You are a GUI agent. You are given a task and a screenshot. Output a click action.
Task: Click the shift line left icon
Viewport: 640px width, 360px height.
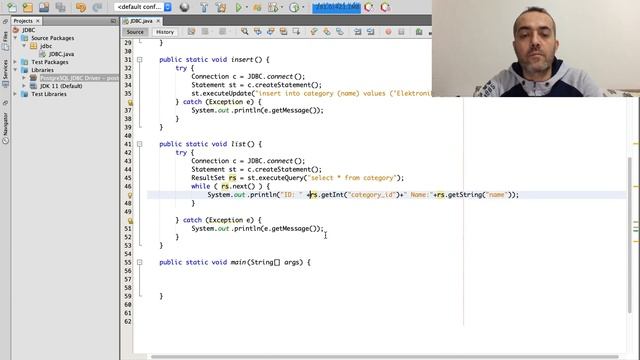coord(358,31)
